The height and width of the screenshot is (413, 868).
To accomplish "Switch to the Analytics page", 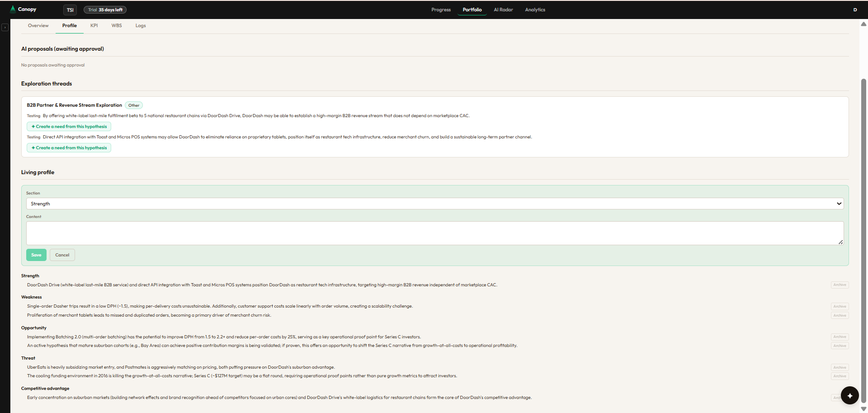I will click(535, 9).
